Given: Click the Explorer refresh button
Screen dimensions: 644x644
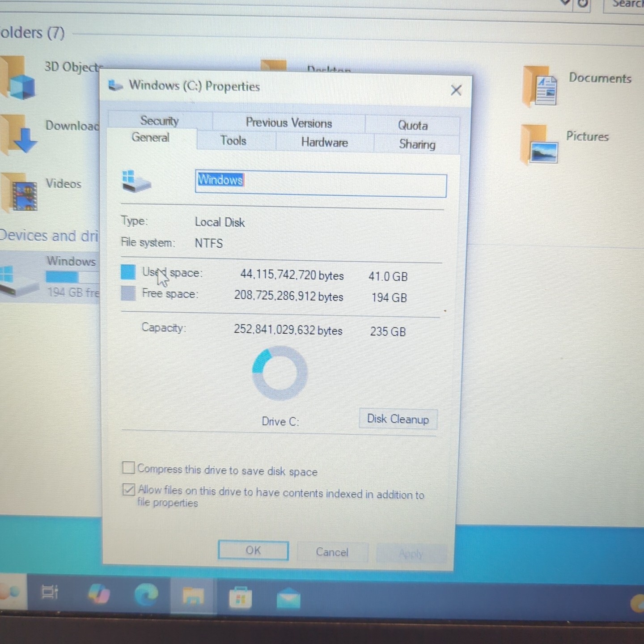Looking at the screenshot, I should coord(583,4).
